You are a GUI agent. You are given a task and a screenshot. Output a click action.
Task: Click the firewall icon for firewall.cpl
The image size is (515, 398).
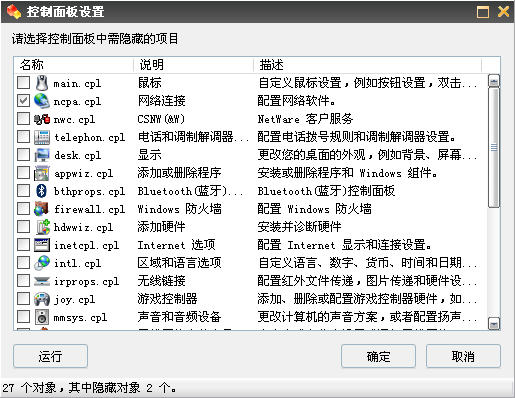coord(42,209)
